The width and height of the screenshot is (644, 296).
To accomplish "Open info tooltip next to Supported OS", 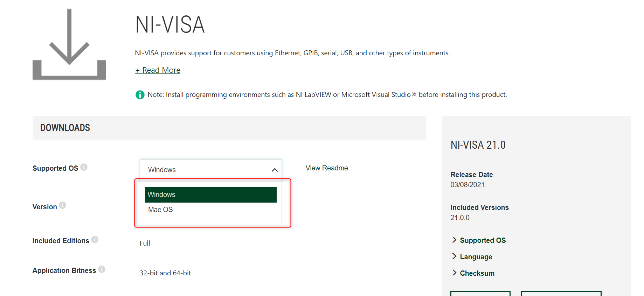I will pos(84,167).
